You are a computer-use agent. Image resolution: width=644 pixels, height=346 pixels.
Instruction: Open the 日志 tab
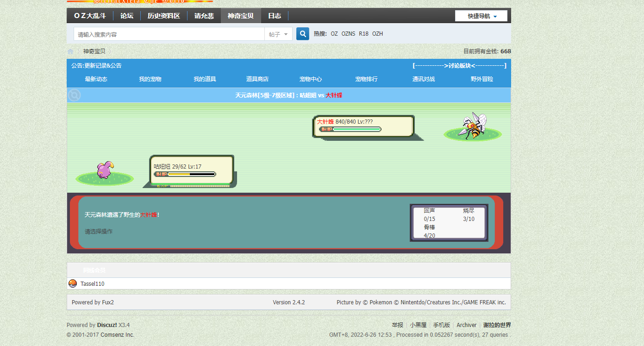(x=275, y=16)
